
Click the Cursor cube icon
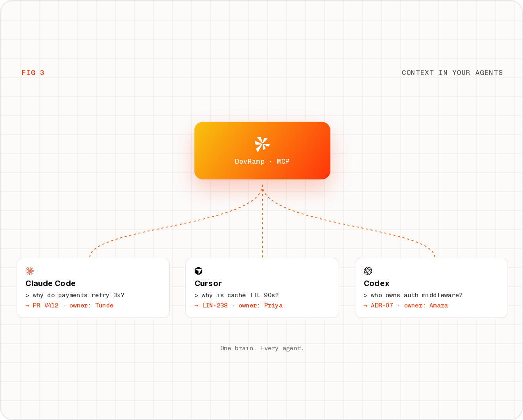(x=199, y=271)
